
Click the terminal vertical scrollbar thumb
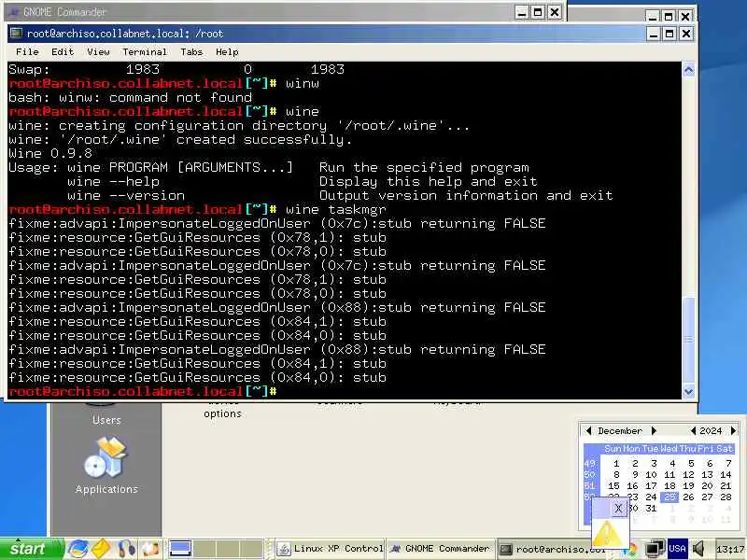point(688,339)
